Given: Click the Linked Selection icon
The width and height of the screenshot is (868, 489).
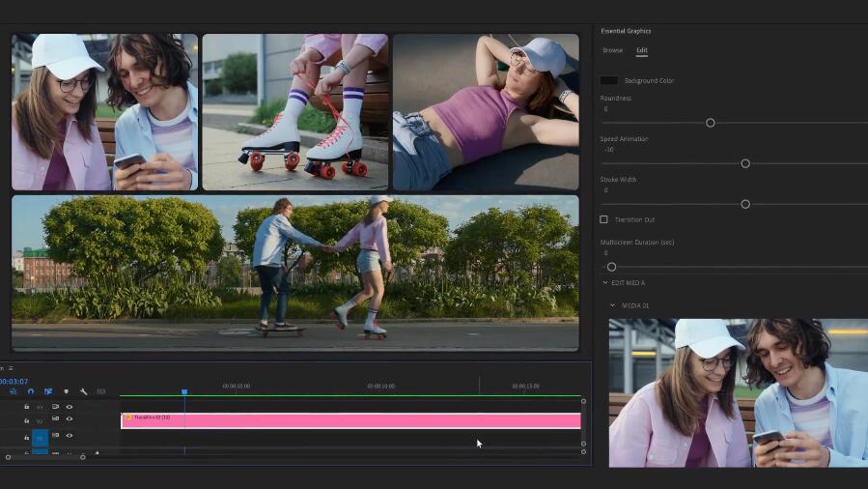Looking at the screenshot, I should 48,391.
